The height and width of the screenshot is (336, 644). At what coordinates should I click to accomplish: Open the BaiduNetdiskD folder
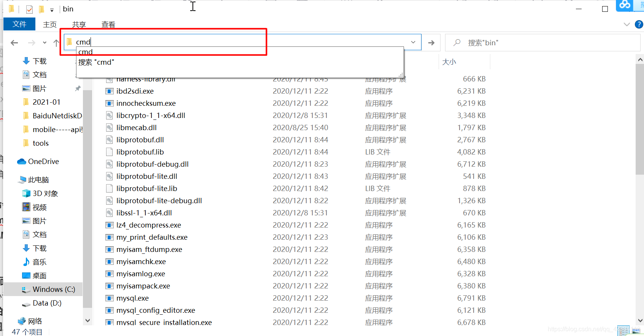[x=57, y=116]
